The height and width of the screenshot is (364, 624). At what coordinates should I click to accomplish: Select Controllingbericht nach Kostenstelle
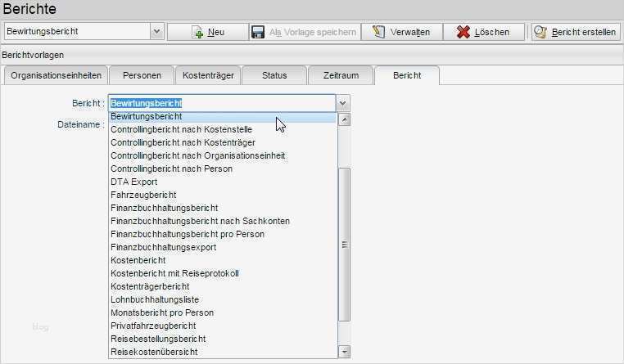coord(223,129)
